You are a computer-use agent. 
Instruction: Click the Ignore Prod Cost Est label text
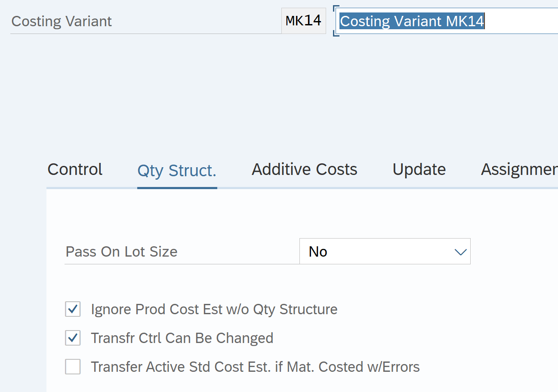coord(214,309)
